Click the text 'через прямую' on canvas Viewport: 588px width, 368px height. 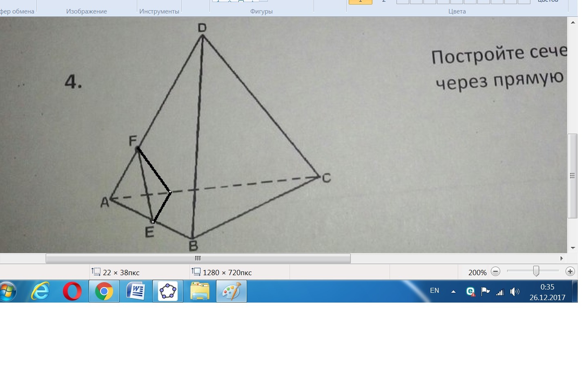coord(500,80)
